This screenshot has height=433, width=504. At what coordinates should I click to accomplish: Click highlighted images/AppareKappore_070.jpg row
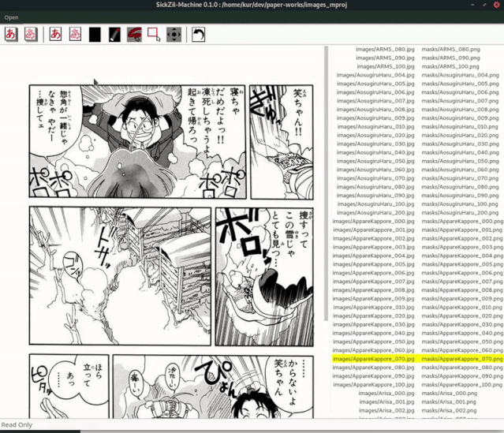click(374, 359)
